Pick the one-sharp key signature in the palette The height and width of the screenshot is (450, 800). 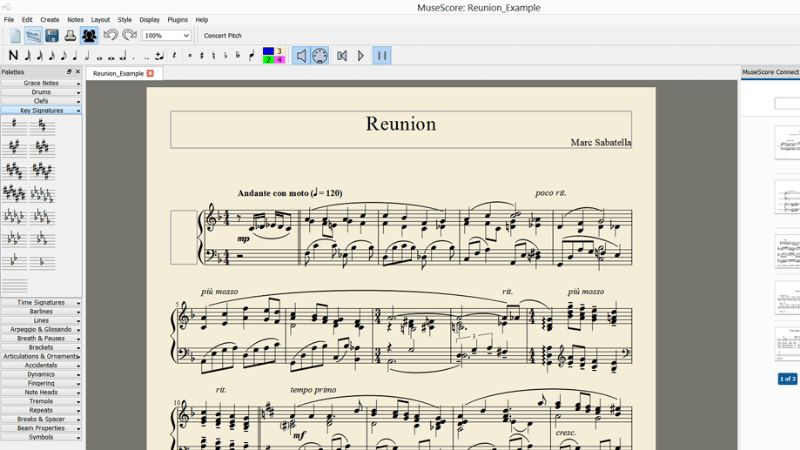pos(14,126)
